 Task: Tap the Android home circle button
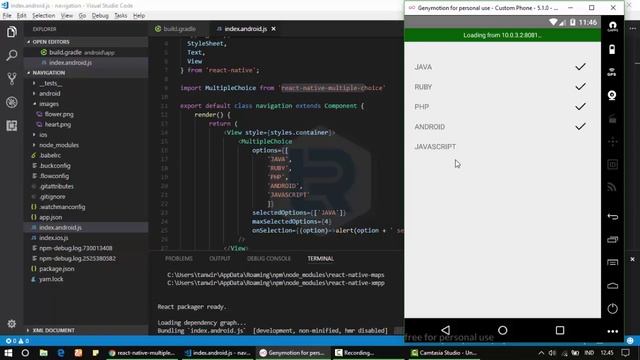(x=502, y=330)
